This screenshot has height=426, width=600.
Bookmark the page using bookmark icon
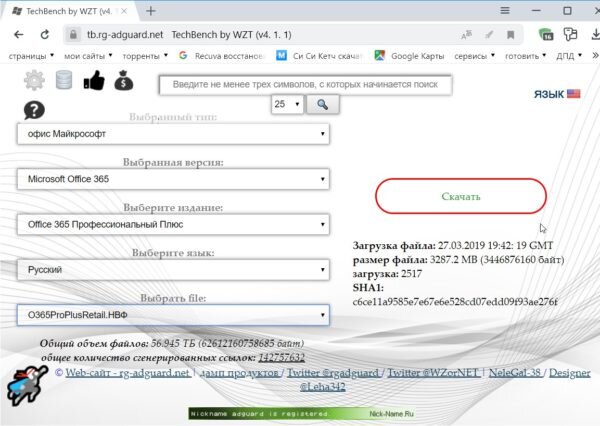(510, 35)
